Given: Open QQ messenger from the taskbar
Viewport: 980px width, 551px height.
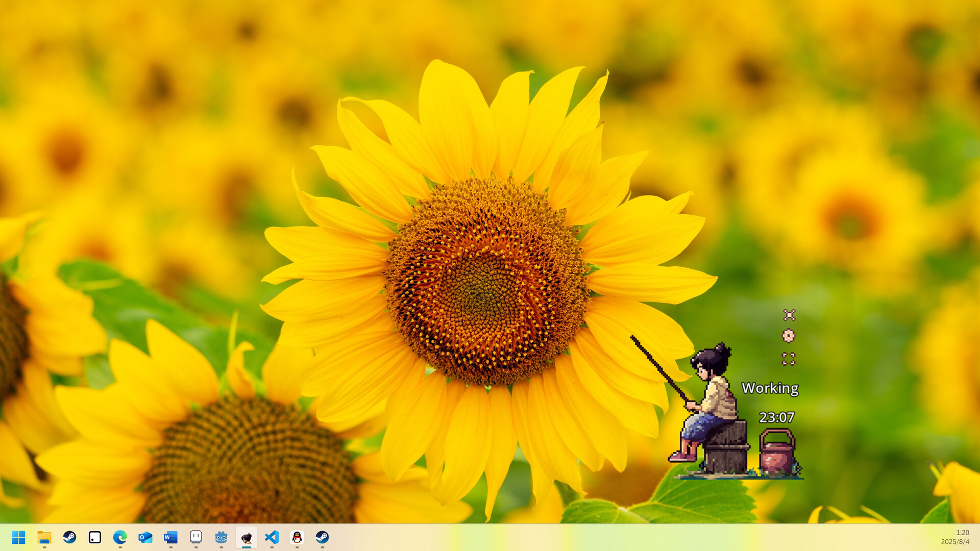Looking at the screenshot, I should tap(297, 538).
